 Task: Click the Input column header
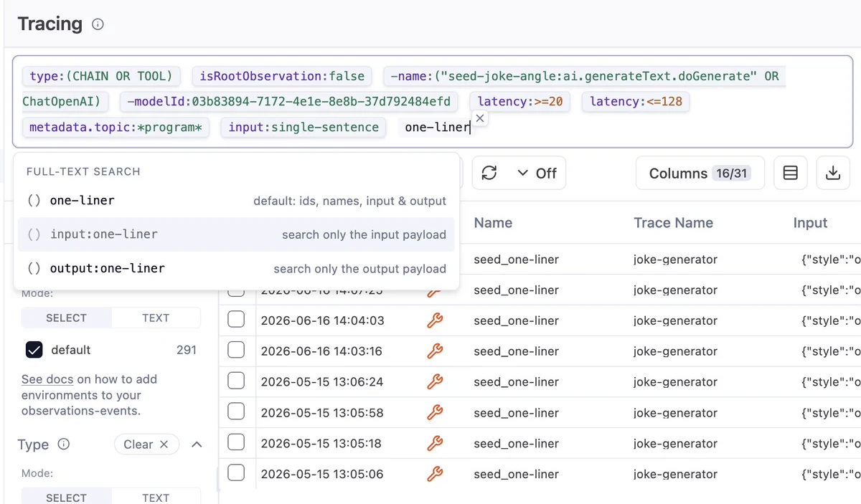[x=810, y=223]
